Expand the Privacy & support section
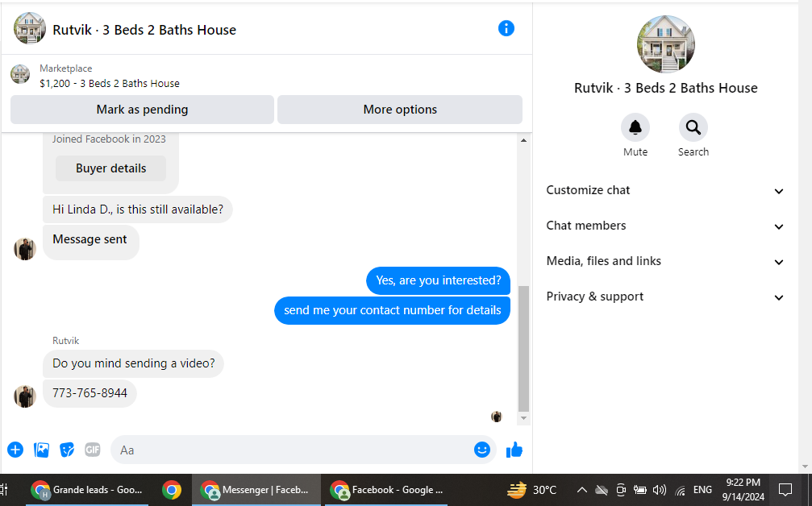 (x=665, y=297)
